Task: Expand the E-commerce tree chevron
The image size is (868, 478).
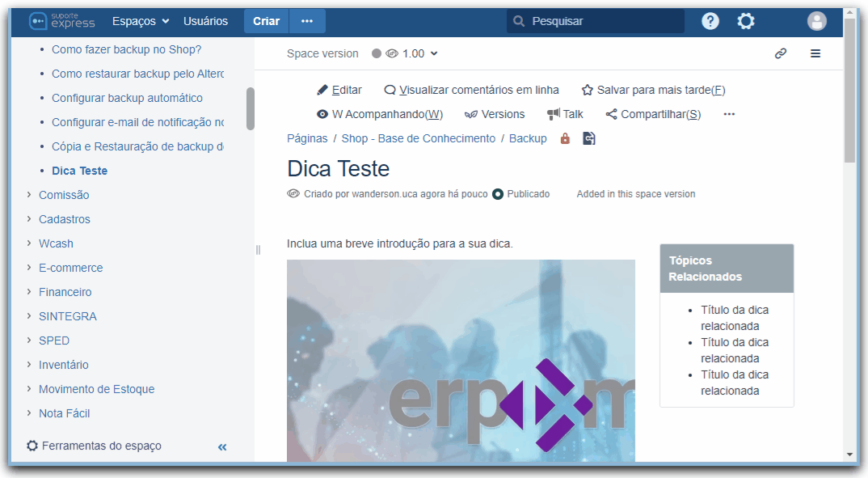Action: point(29,268)
